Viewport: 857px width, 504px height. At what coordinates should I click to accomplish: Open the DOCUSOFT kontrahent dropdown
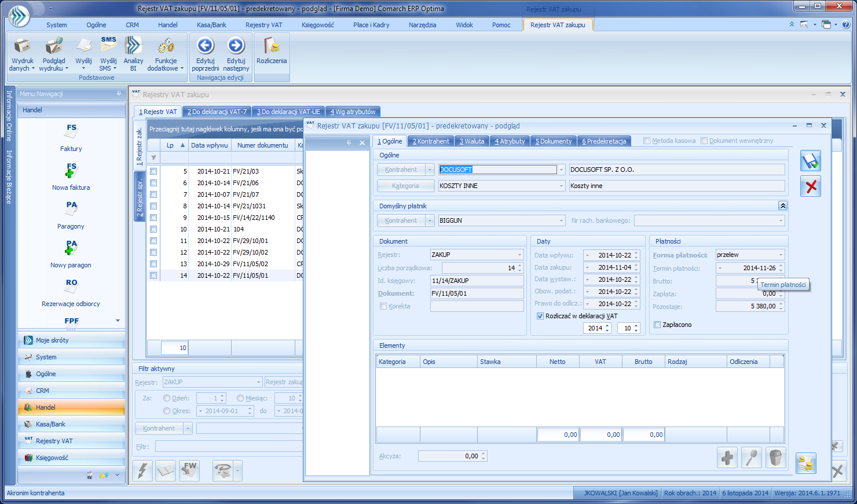tap(561, 170)
